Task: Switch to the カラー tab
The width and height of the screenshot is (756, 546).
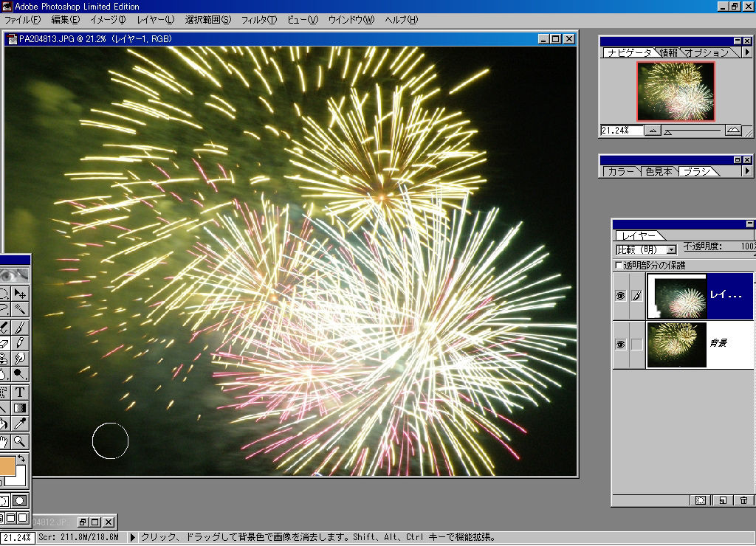Action: point(620,172)
